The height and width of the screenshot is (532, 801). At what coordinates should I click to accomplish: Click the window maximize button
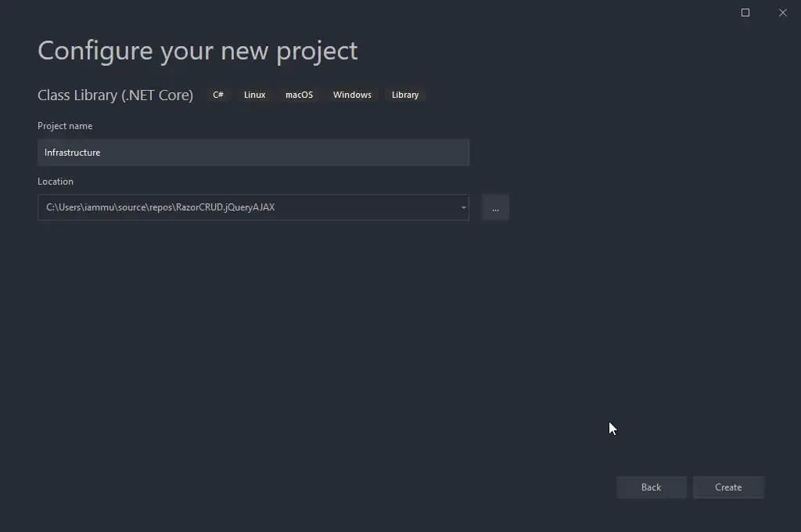744,13
